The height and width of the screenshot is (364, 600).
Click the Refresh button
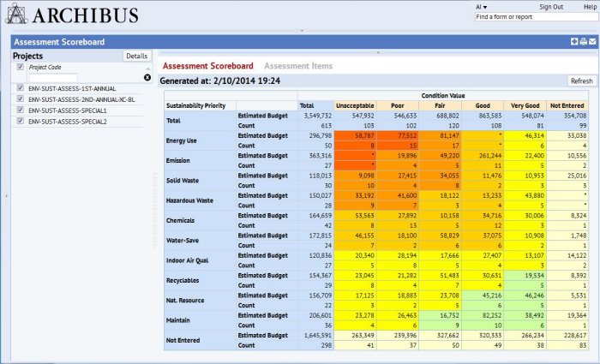click(581, 81)
